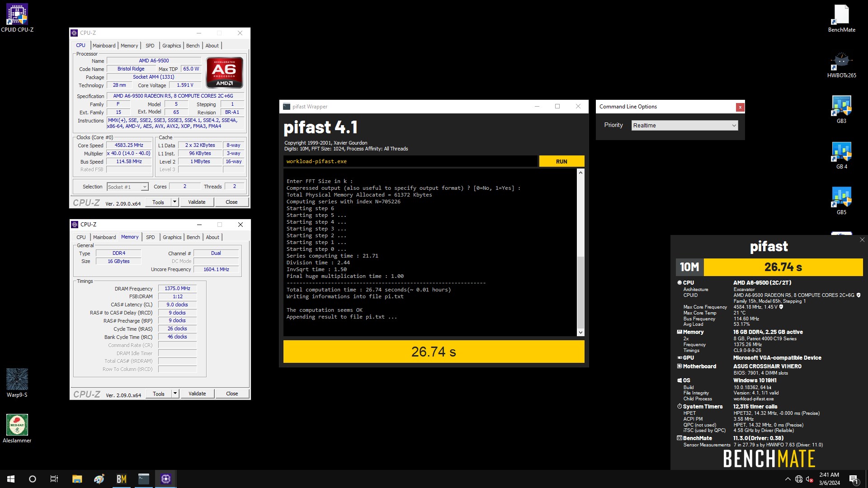Click Close button in lower CPU-Z window
The height and width of the screenshot is (488, 868).
tap(232, 394)
